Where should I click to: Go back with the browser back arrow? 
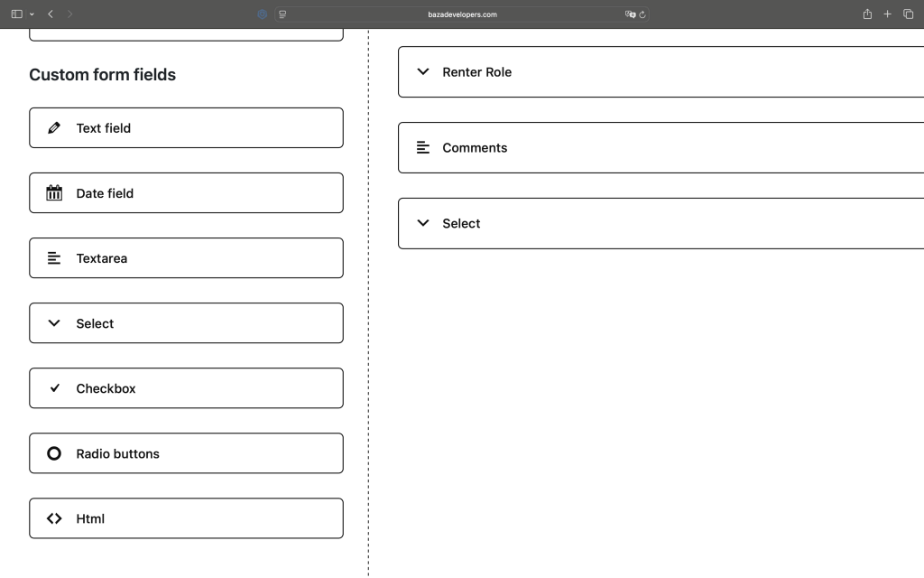pyautogui.click(x=51, y=14)
